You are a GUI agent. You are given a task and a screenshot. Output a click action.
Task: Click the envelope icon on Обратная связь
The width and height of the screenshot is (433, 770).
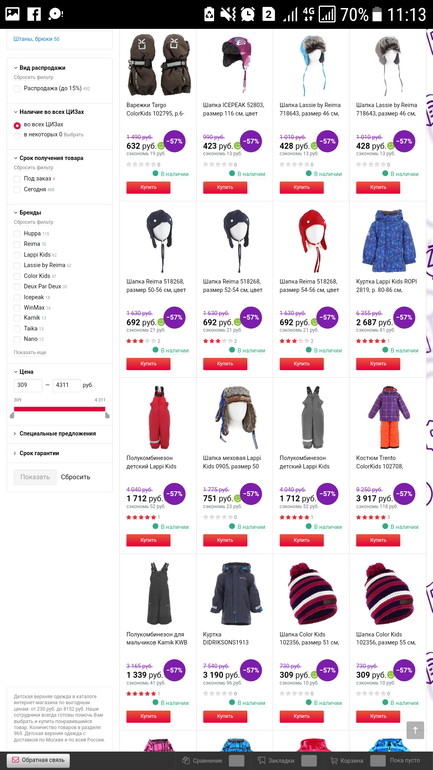coord(15,760)
